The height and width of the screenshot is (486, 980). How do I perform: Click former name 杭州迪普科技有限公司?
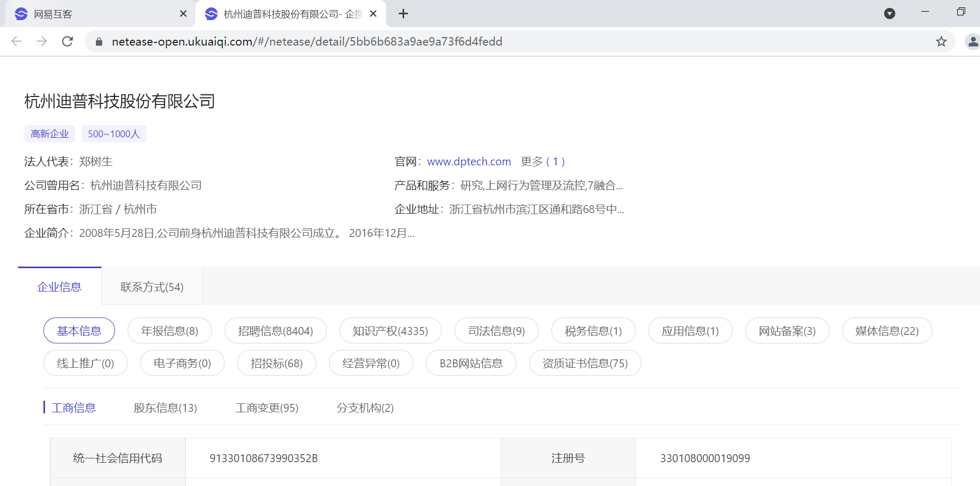146,185
